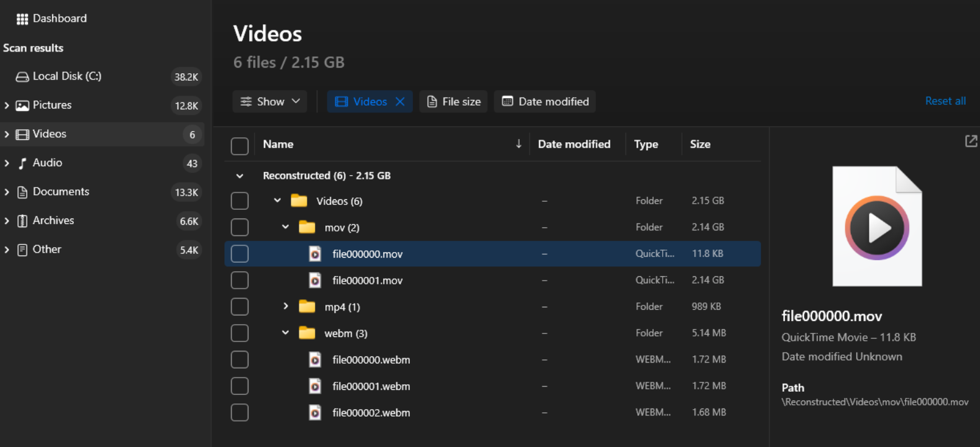Screen dimensions: 980x447
Task: Toggle the select-all header checkbox
Action: click(240, 146)
